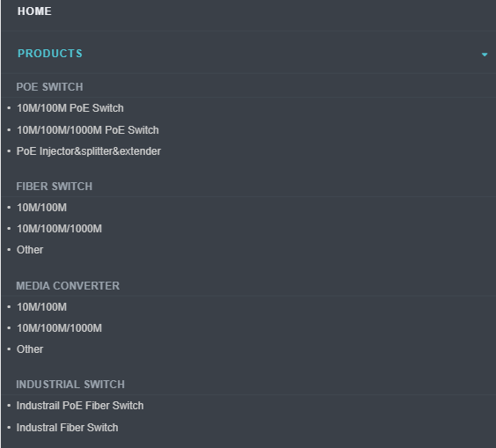Open the POE SWITCH category heading
Image resolution: width=496 pixels, height=448 pixels.
click(49, 87)
